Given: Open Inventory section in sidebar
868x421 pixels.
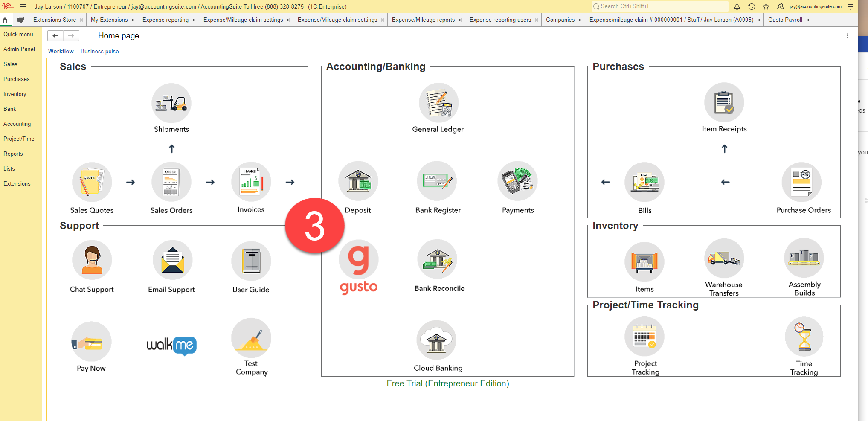Looking at the screenshot, I should coord(15,94).
